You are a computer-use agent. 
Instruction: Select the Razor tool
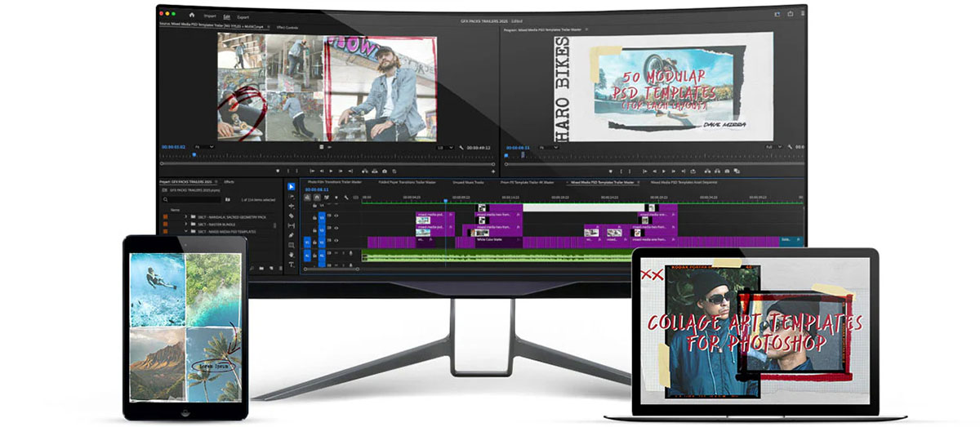click(x=292, y=215)
